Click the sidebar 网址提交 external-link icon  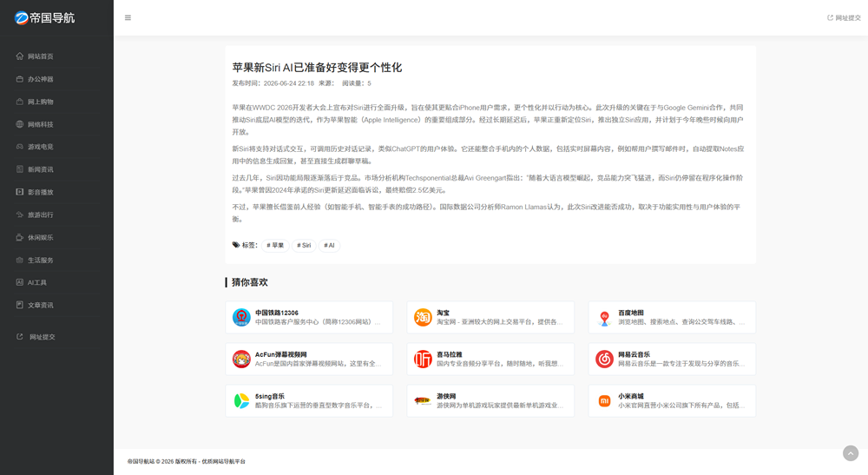(x=20, y=337)
